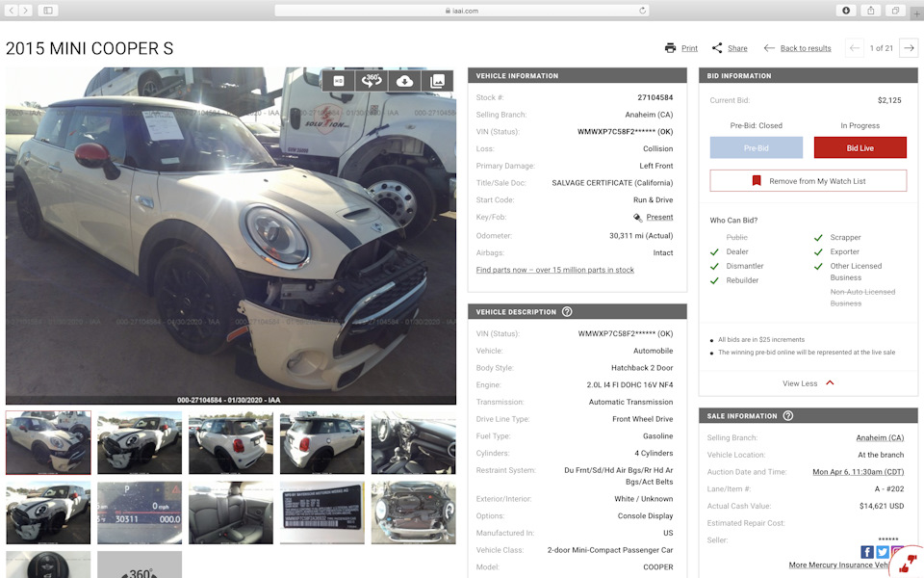Select current bid $2,125
This screenshot has height=578, width=924.
point(889,100)
